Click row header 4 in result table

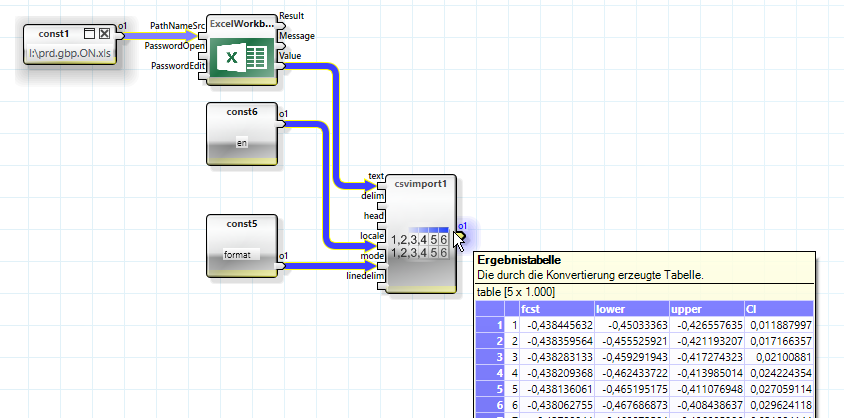[x=490, y=373]
